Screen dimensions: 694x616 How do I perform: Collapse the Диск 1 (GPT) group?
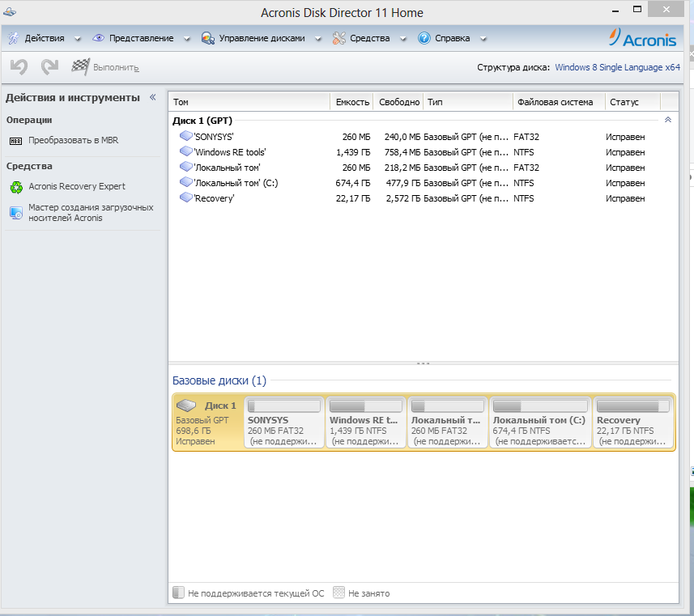pos(667,120)
